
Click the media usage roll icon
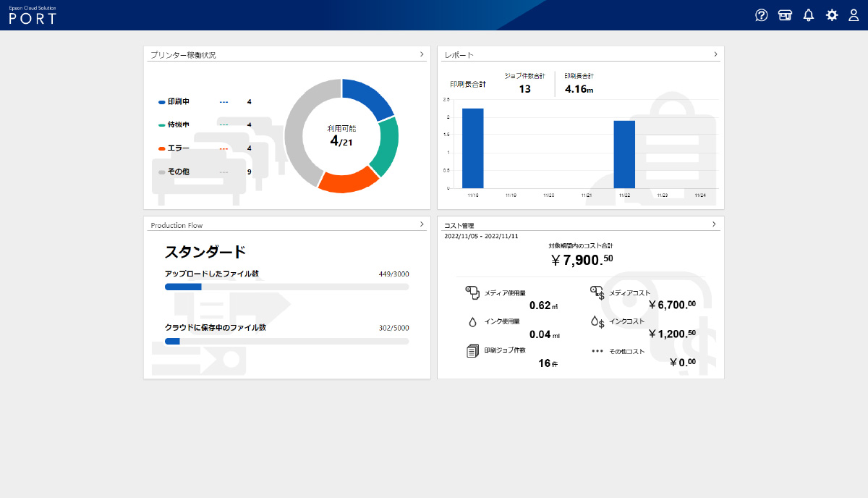[x=472, y=292]
